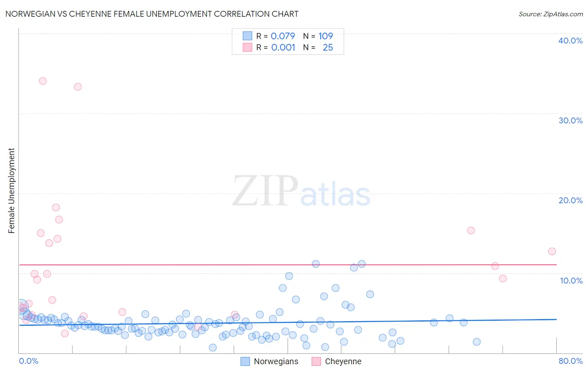
Task: Click the highest pink Cheyenne data point
Action: click(43, 81)
